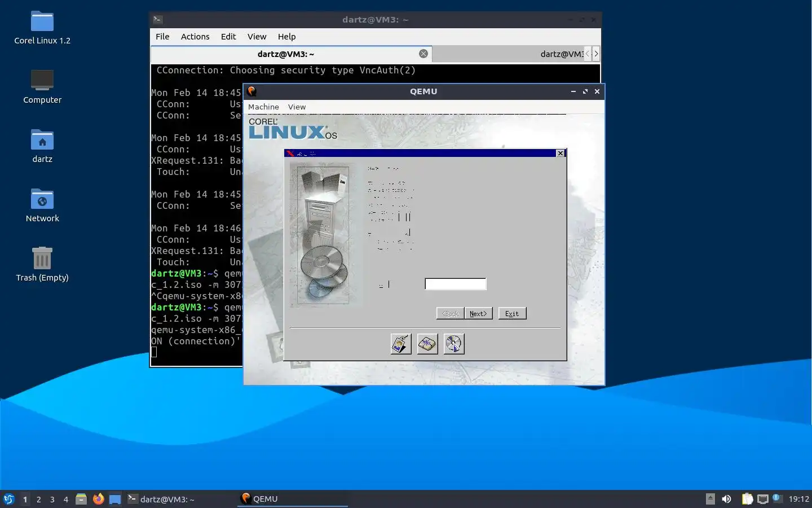Viewport: 812px width, 508px height.
Task: Click the red X logo in installer title bar
Action: tap(290, 154)
